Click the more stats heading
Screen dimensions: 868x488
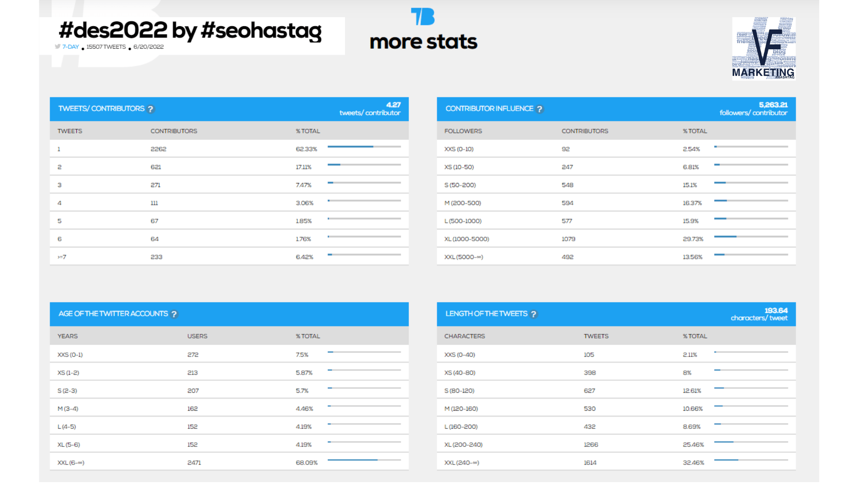pos(424,42)
